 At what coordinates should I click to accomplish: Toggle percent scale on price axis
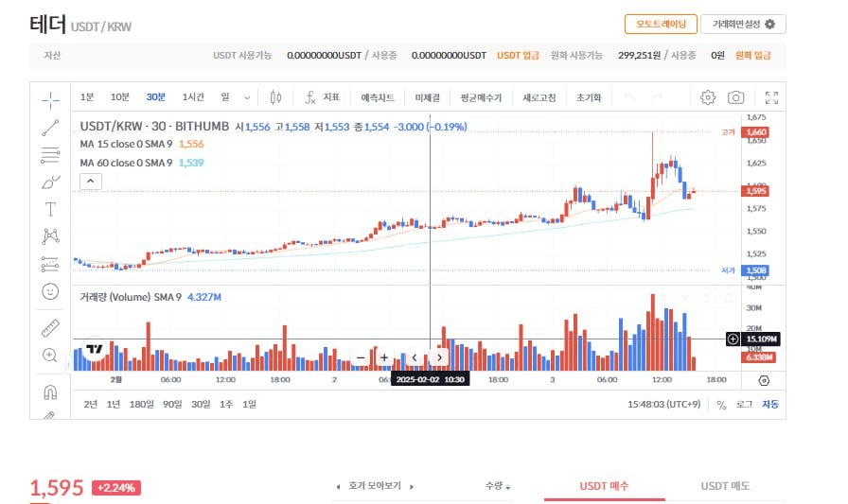coord(721,404)
